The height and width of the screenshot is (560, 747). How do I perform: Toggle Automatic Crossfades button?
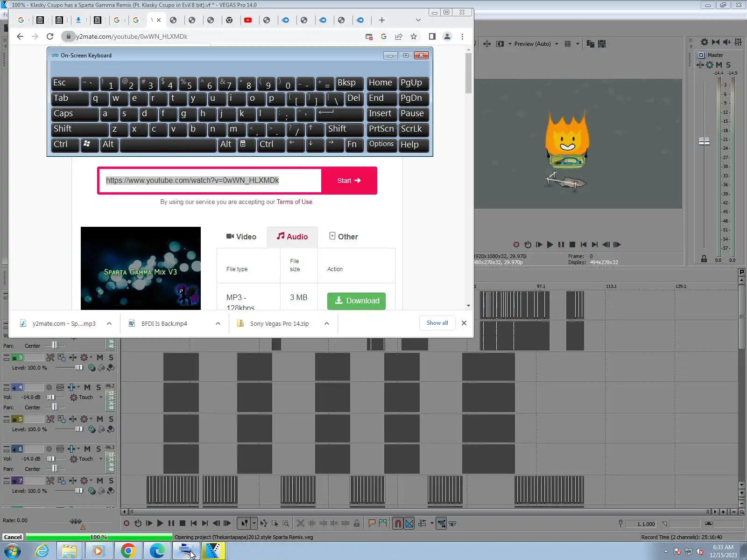pyautogui.click(x=409, y=523)
